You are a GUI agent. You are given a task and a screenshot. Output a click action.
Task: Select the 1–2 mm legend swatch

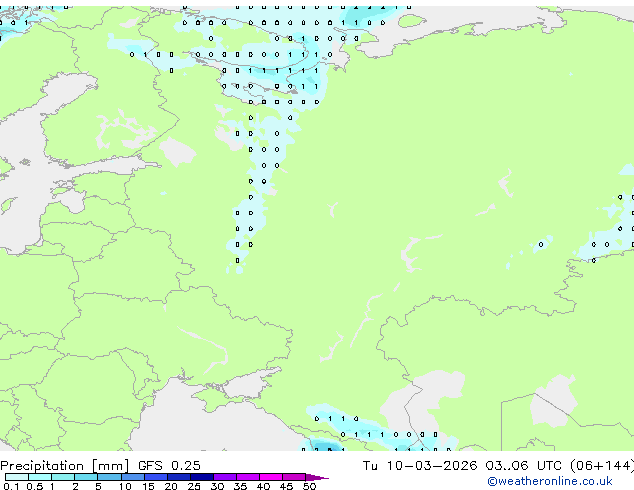tap(63, 477)
